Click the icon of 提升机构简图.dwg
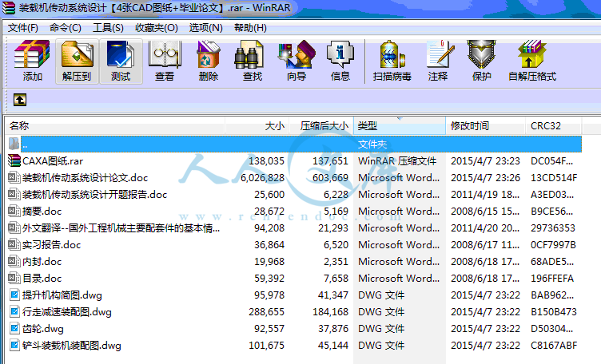Viewport: 601px width, 364px height. pyautogui.click(x=14, y=295)
